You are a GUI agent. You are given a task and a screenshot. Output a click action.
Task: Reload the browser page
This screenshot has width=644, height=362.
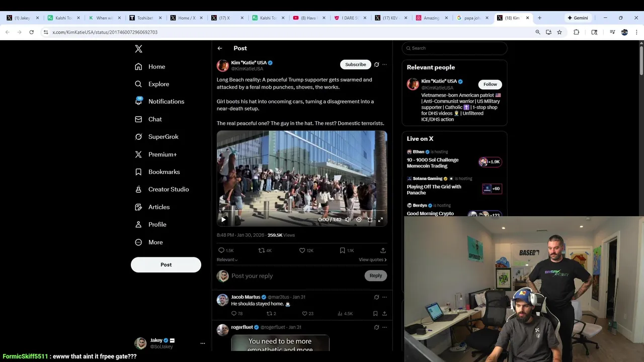[x=31, y=32]
